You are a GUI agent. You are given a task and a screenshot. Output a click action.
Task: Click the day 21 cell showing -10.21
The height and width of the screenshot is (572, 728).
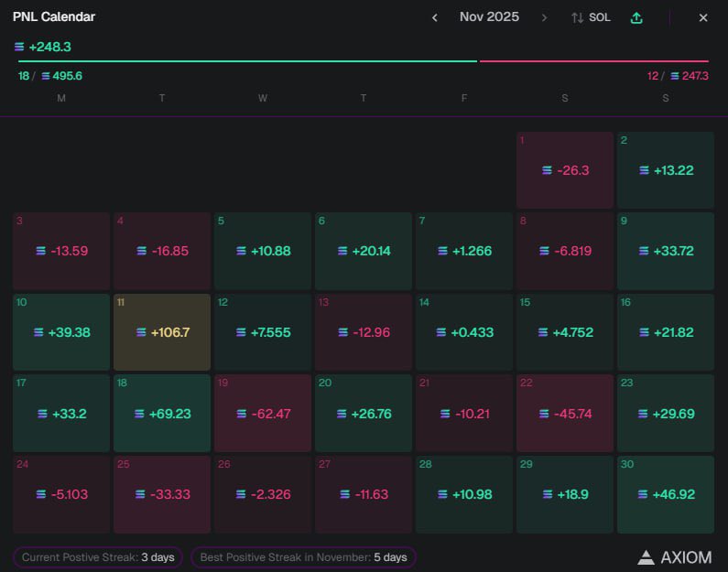(x=464, y=414)
